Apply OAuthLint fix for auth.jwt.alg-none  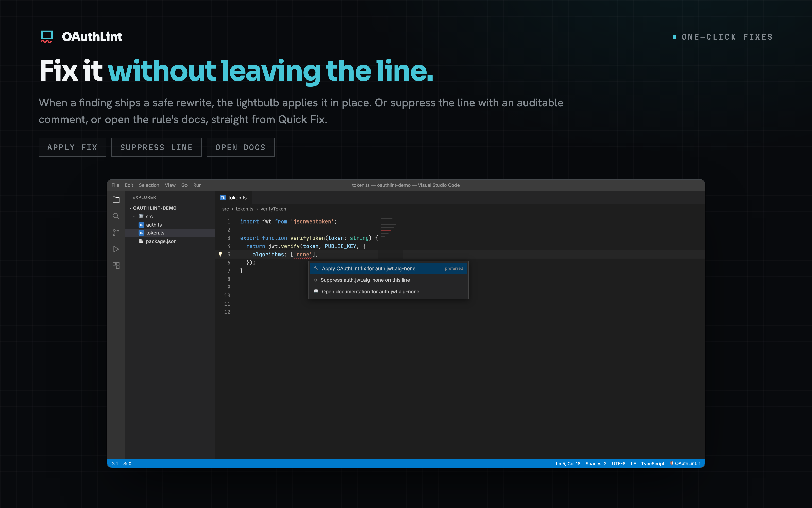388,268
